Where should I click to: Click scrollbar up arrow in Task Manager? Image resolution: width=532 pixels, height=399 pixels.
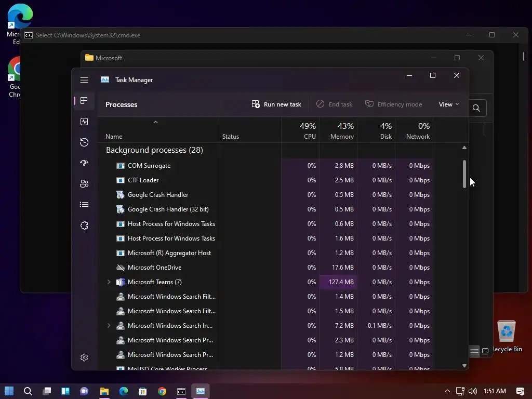tap(464, 148)
